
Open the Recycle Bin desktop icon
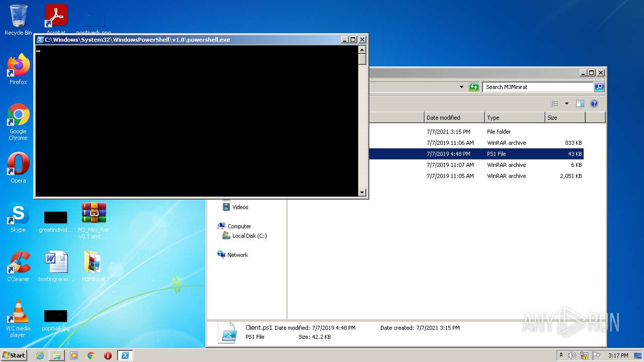[18, 20]
